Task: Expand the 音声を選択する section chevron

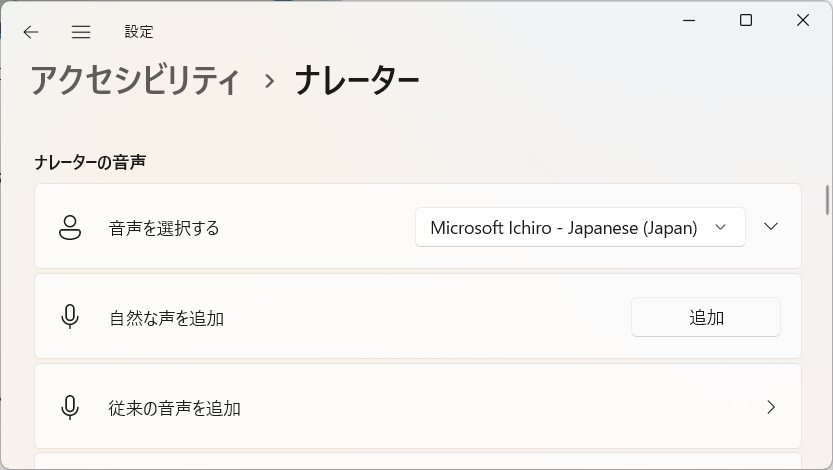Action: (x=771, y=227)
